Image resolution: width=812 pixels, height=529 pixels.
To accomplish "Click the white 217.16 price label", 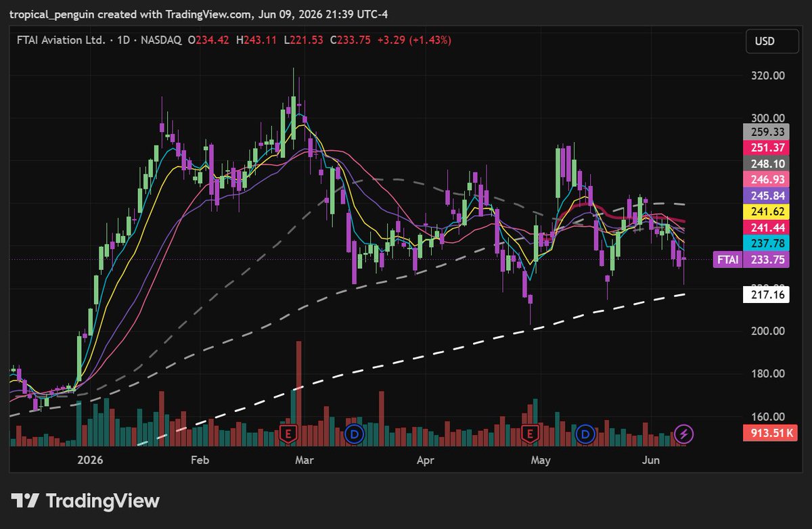I will 766,294.
